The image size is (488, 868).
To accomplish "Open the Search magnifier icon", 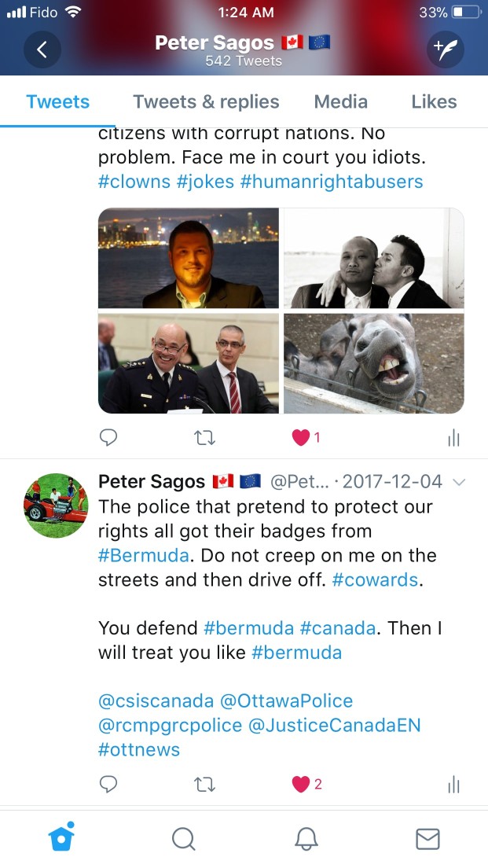I will pyautogui.click(x=184, y=838).
